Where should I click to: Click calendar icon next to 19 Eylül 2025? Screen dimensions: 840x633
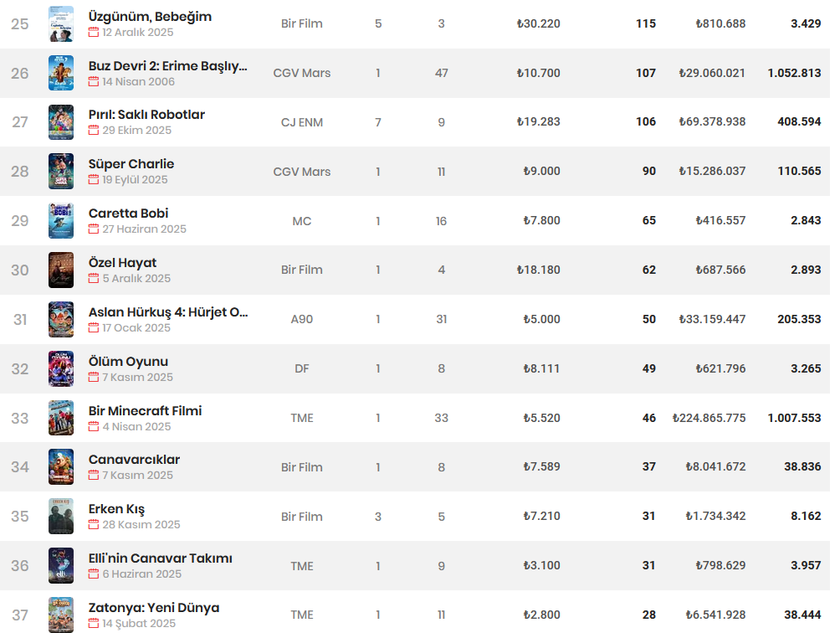click(94, 179)
